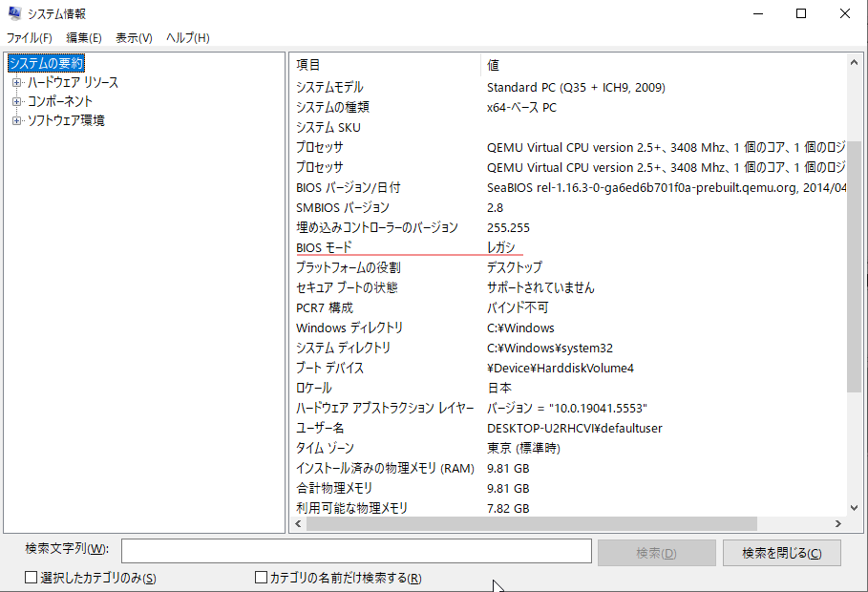
Task: Open the ヘルプ(H) menu
Action: pos(188,37)
